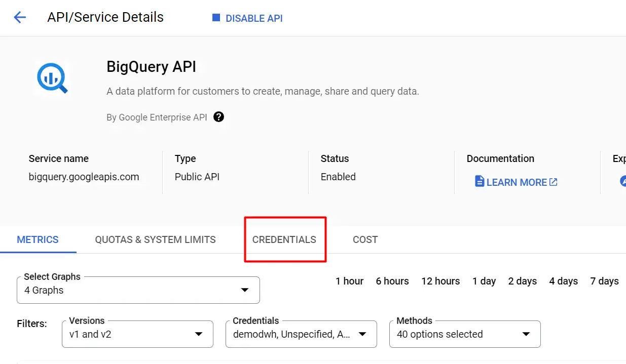Click the Public API type value
Image resolution: width=626 pixels, height=364 pixels.
(x=197, y=177)
